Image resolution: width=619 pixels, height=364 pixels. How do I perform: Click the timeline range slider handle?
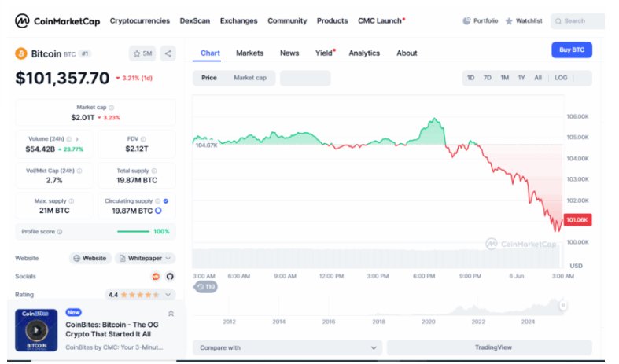point(563,305)
